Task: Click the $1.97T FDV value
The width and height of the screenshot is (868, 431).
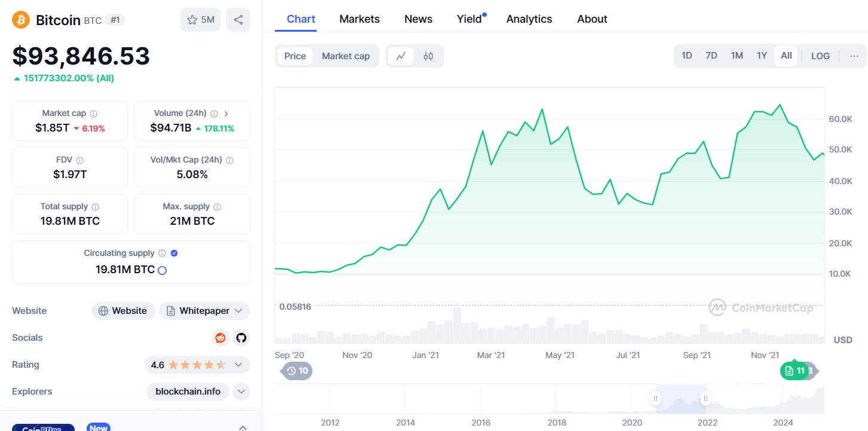Action: tap(70, 175)
